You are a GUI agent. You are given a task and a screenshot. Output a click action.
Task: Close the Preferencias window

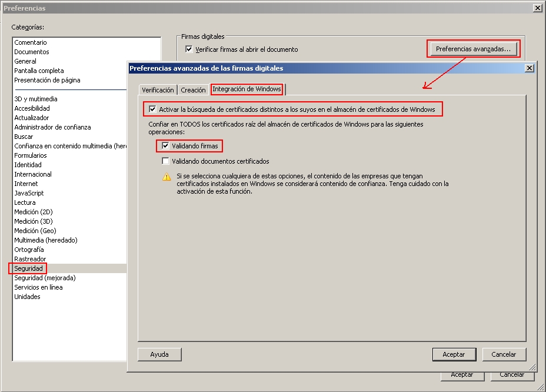click(537, 8)
